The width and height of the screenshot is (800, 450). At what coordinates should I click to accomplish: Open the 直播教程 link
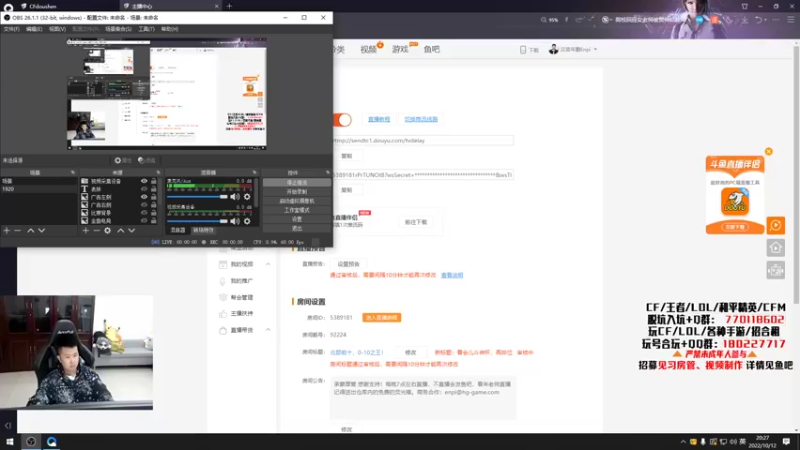379,119
